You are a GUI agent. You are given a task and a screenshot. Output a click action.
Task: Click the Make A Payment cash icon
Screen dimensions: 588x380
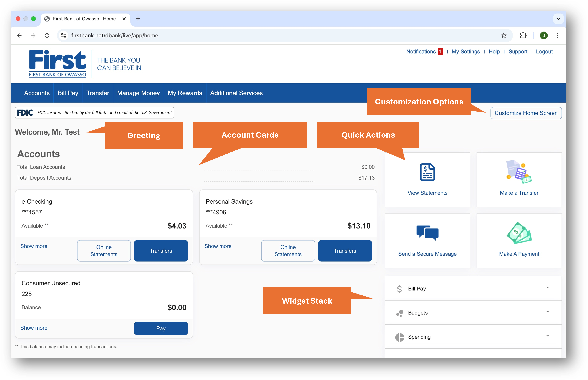point(519,233)
